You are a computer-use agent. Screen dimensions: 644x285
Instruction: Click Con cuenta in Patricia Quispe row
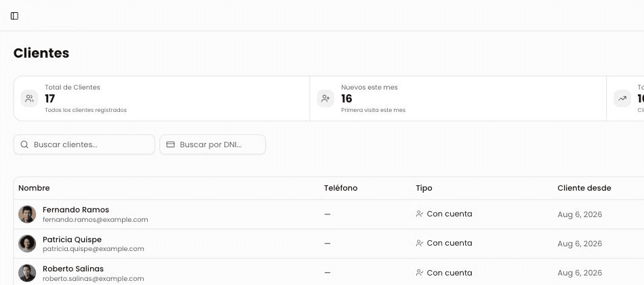click(449, 243)
